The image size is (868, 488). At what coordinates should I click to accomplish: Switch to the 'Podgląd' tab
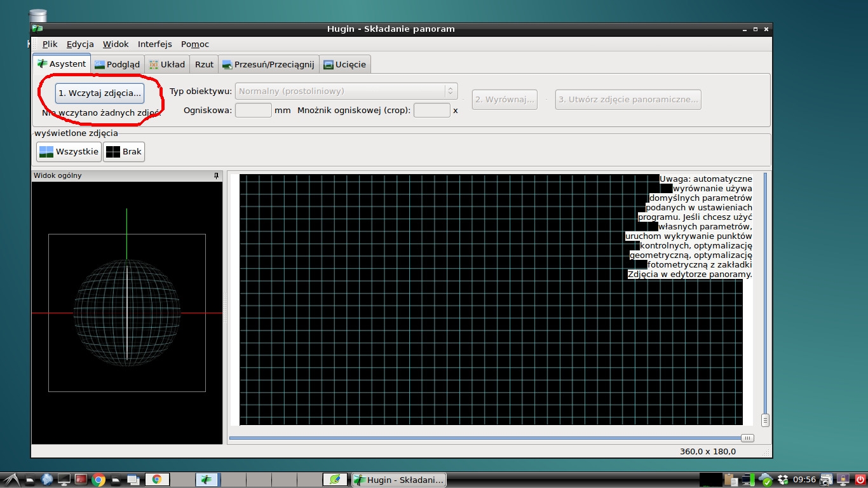[x=117, y=64]
